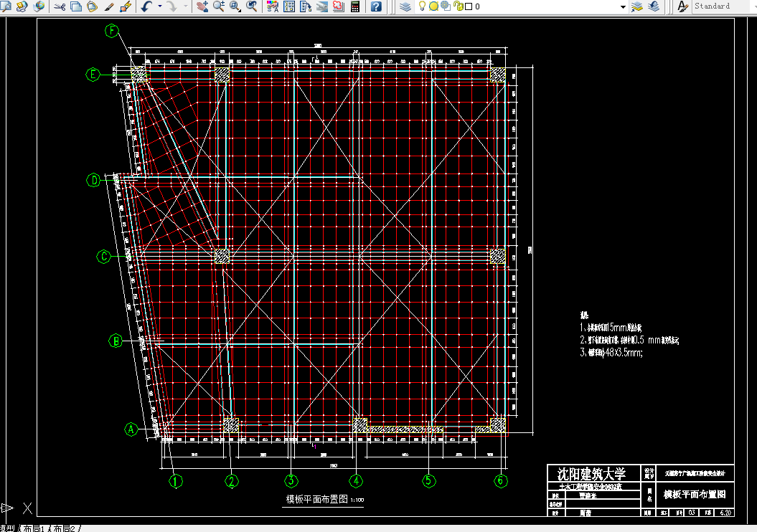This screenshot has width=757, height=532.
Task: Select the axis bubble labeled C
Action: [104, 257]
